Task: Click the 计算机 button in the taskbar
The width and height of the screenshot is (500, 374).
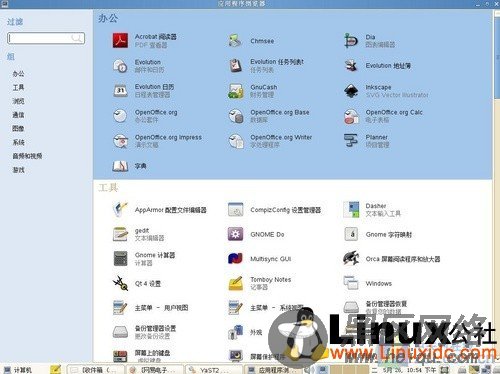Action: [19, 370]
